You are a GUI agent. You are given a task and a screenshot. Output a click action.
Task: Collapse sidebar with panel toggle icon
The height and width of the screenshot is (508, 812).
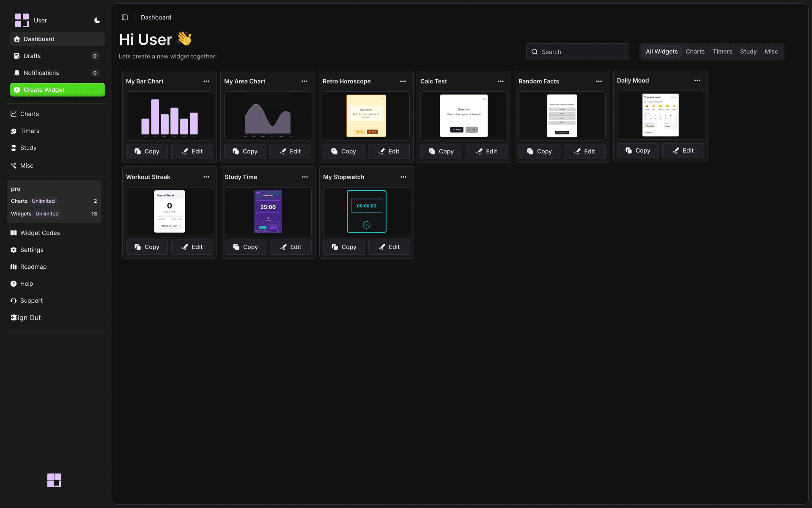[x=125, y=17]
